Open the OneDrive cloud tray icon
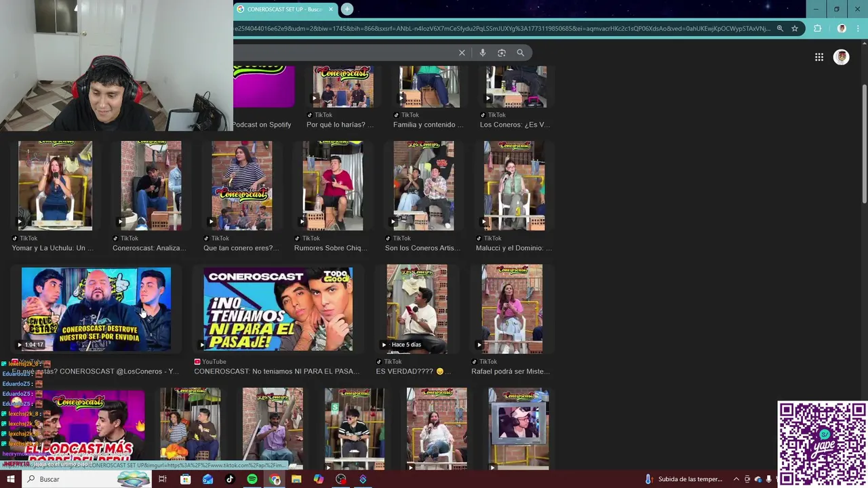Viewport: 868px width, 488px height. tap(758, 479)
